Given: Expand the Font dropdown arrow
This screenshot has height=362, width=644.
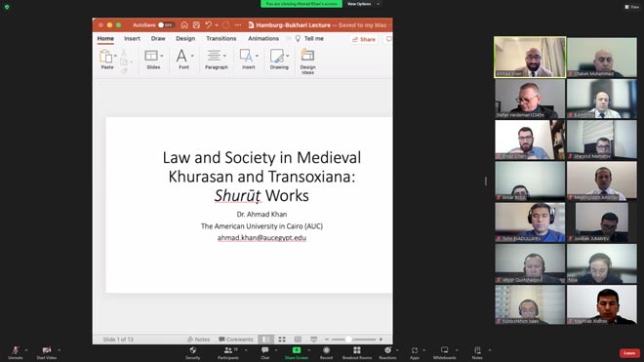Looking at the screenshot, I should pyautogui.click(x=192, y=56).
